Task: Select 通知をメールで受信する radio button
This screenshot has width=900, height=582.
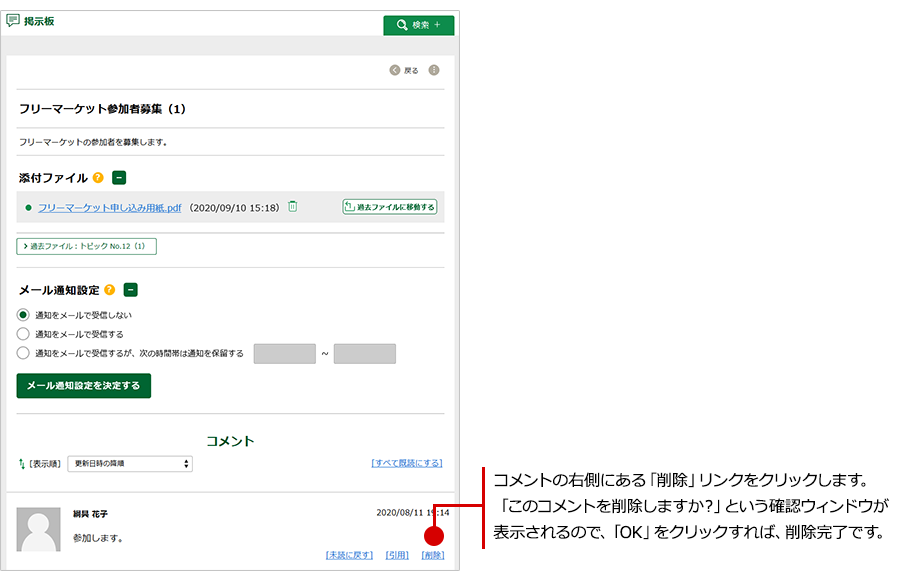Action: 23,334
